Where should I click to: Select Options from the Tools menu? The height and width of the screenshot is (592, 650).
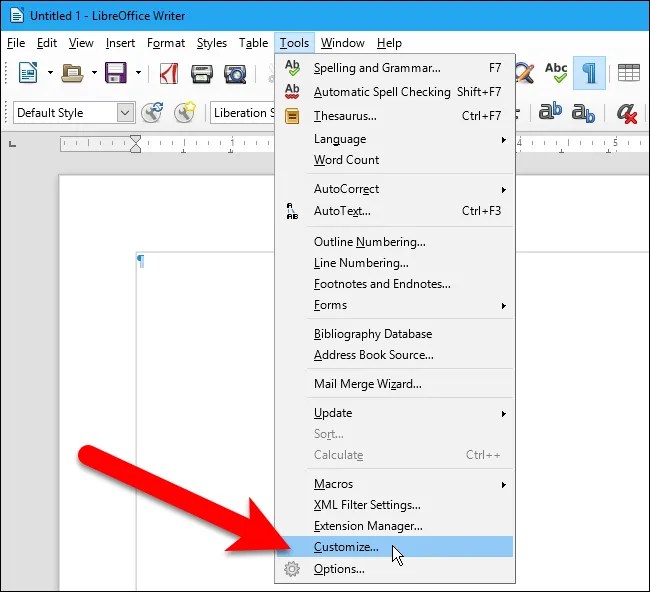(x=395, y=569)
